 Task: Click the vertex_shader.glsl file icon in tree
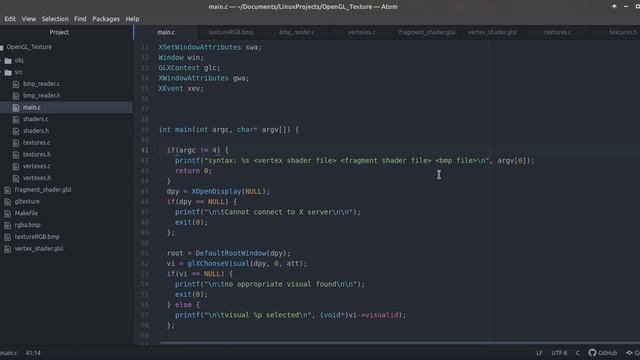[7, 249]
